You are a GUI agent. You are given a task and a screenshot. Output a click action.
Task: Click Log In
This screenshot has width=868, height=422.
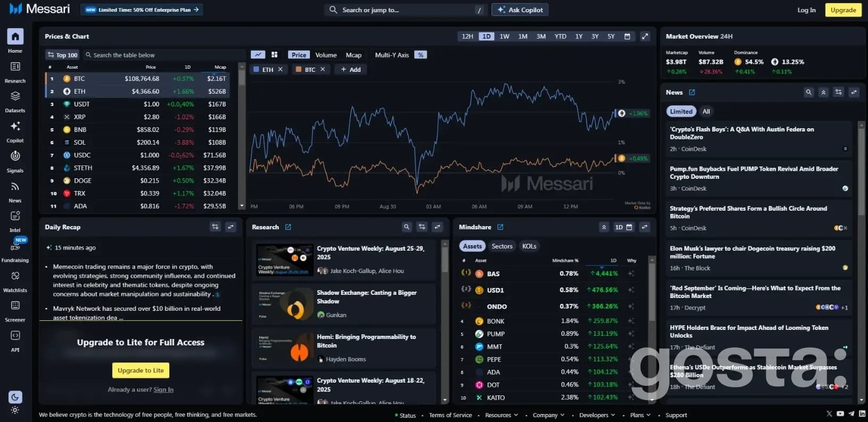pyautogui.click(x=806, y=10)
